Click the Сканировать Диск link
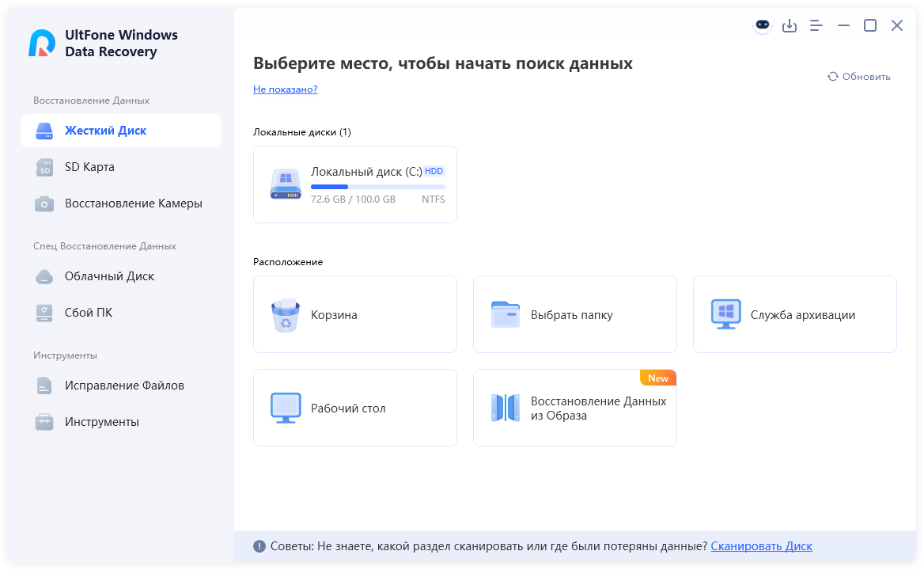The width and height of the screenshot is (924, 570). point(761,546)
